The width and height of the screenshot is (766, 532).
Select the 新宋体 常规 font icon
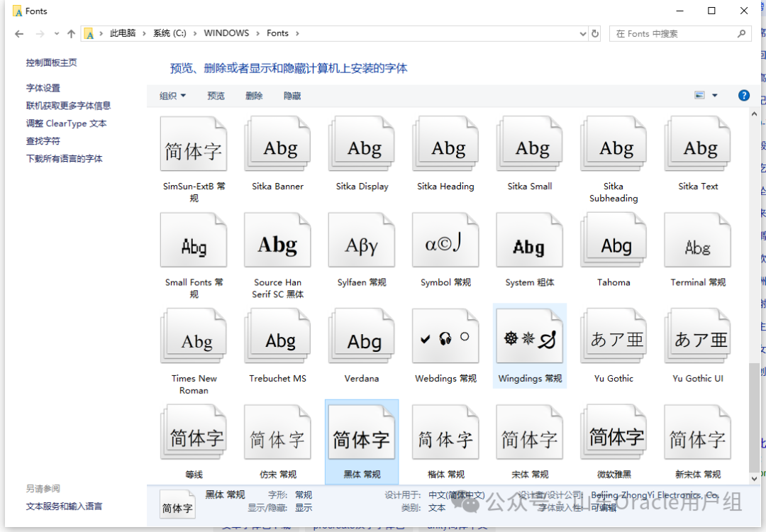pos(698,433)
